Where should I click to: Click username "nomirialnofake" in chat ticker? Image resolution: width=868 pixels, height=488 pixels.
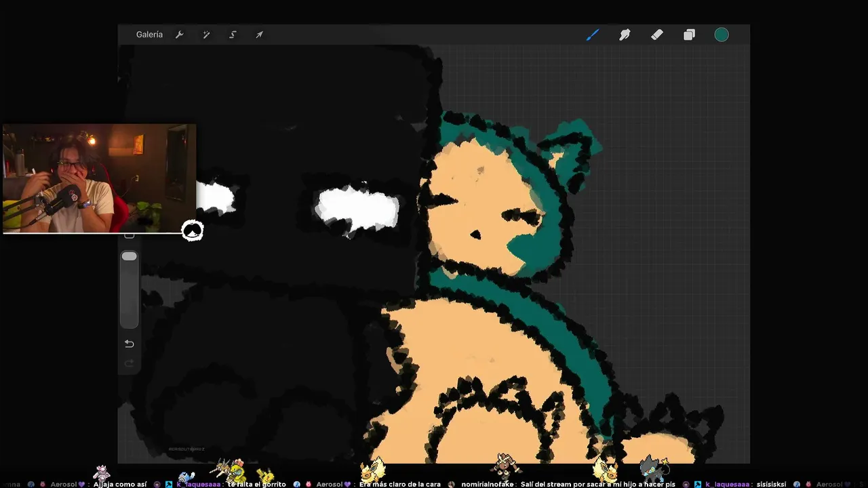(x=487, y=485)
